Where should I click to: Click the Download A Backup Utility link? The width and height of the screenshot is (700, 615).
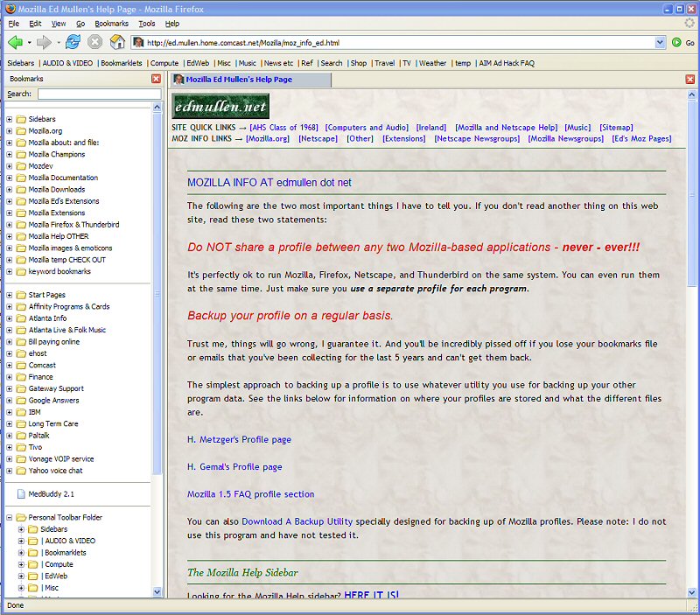(297, 522)
